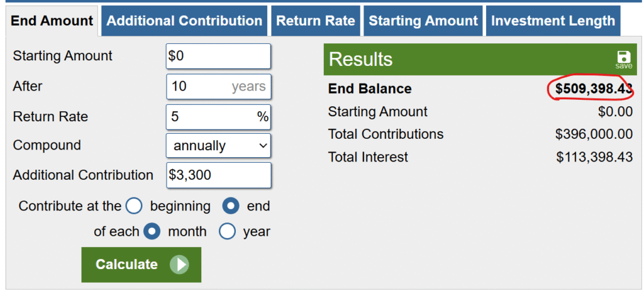Image resolution: width=644 pixels, height=301 pixels.
Task: Click the Starting Amount input field
Action: click(218, 56)
